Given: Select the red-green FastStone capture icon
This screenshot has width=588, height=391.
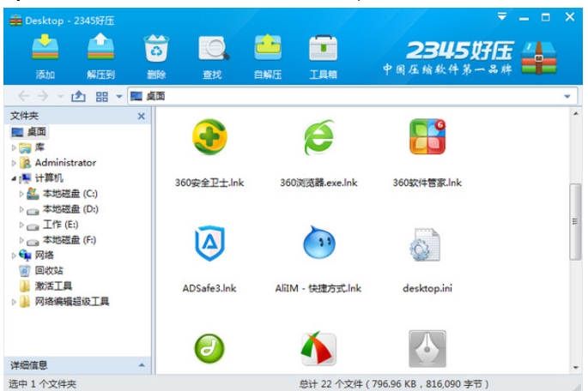Looking at the screenshot, I should click(x=318, y=349).
